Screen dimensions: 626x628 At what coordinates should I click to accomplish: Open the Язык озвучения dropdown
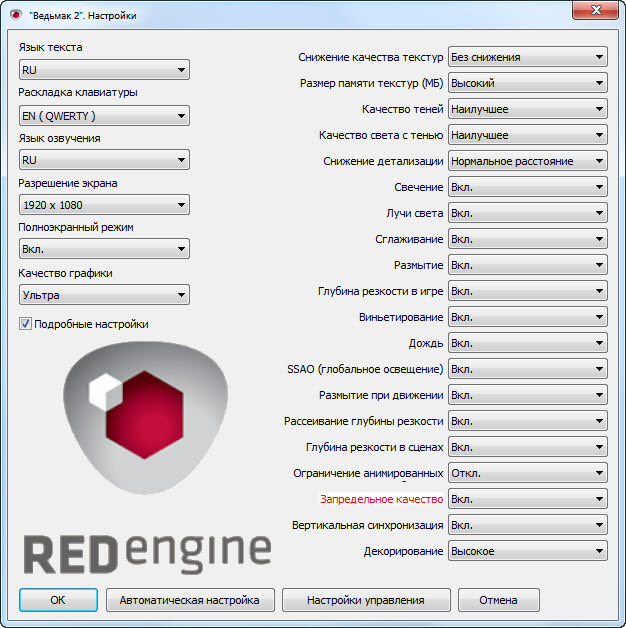(104, 160)
